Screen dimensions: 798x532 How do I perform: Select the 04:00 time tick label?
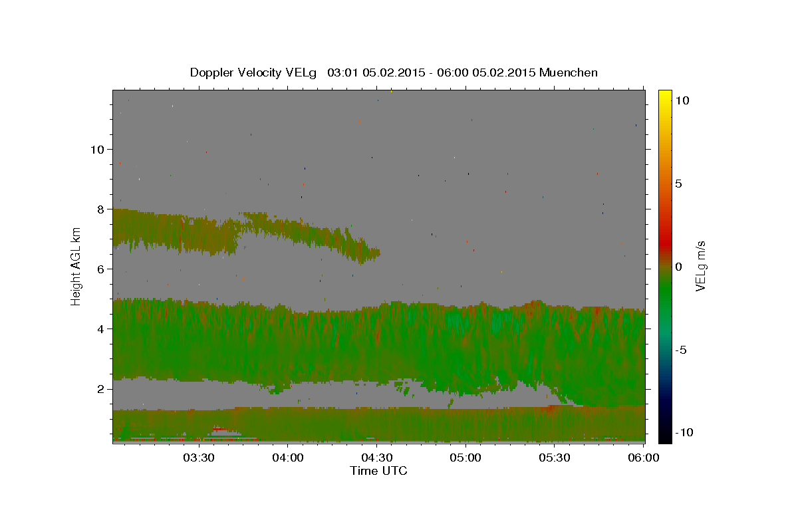click(287, 458)
